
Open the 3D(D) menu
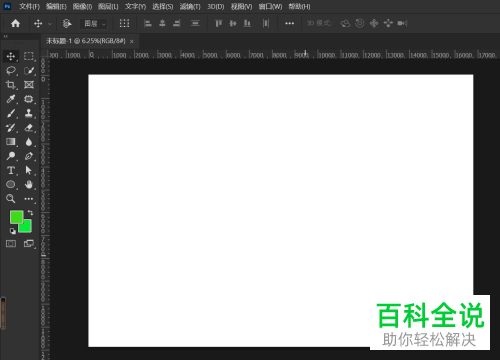pyautogui.click(x=216, y=6)
